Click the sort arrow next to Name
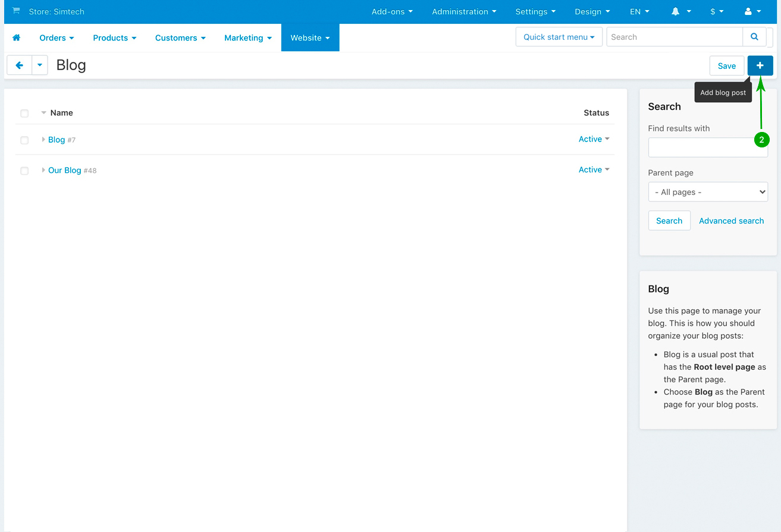The height and width of the screenshot is (532, 781). [x=43, y=113]
